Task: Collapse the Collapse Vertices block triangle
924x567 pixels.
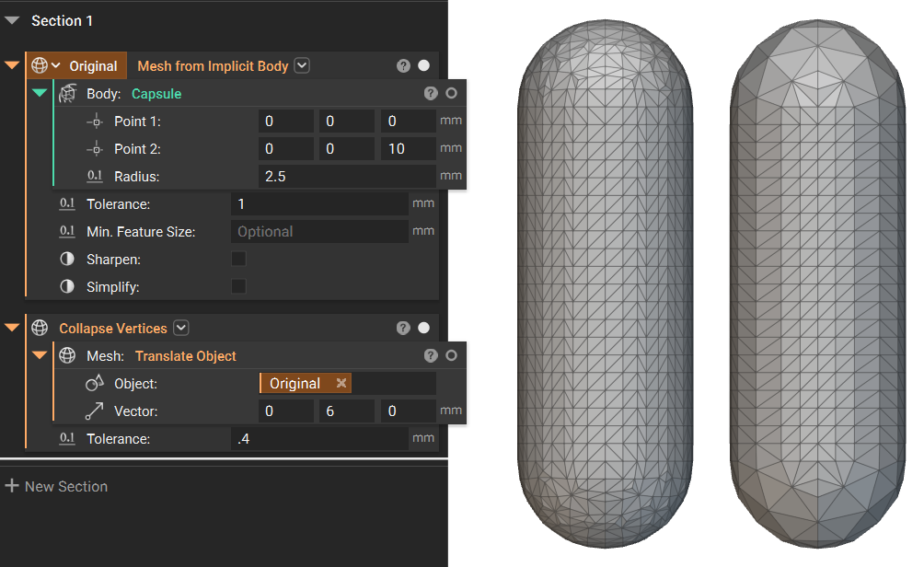Action: [12, 328]
